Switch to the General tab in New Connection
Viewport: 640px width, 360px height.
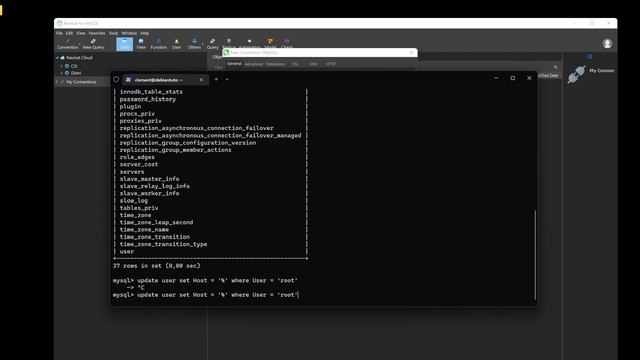[234, 64]
